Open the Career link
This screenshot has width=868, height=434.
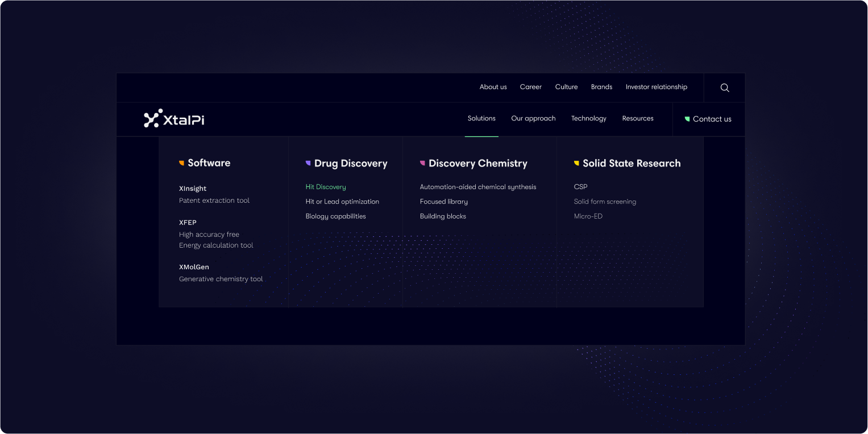pyautogui.click(x=530, y=87)
